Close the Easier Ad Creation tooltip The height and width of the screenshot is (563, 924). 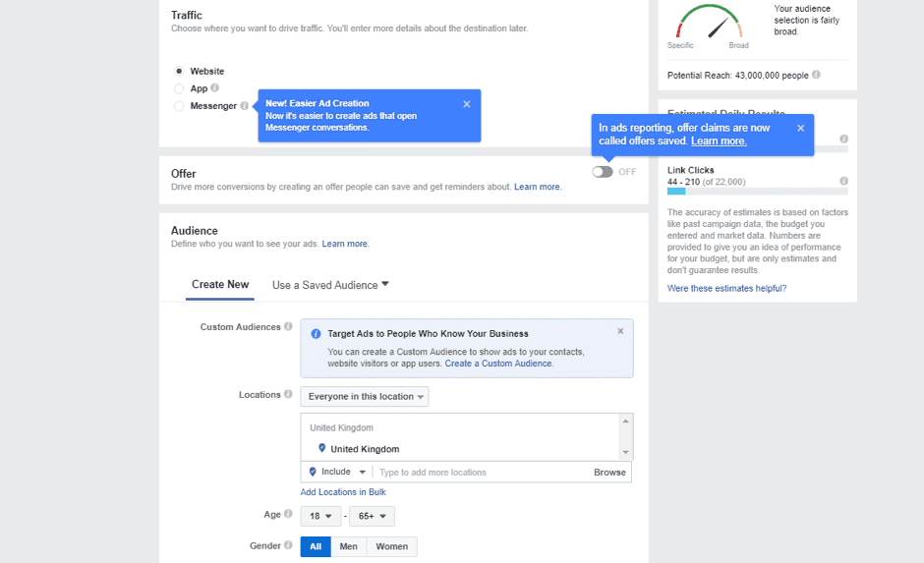tap(466, 104)
